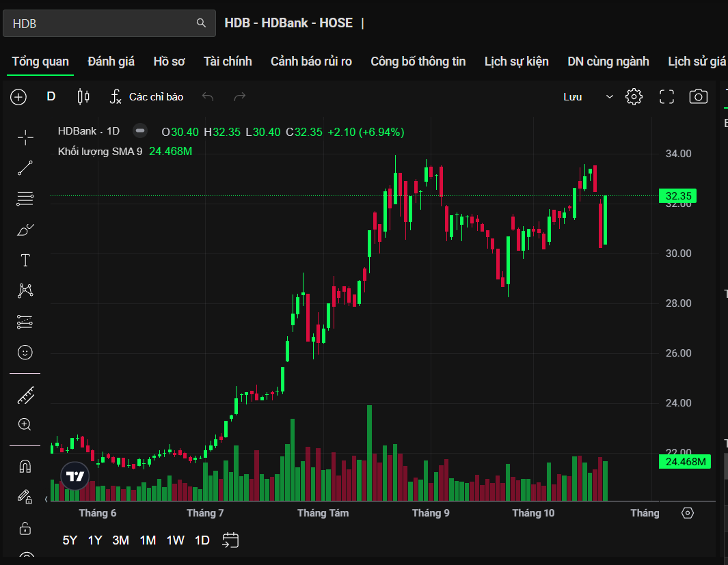Open the Cảnh báo rủi ro tab
Screen dimensions: 728x565
tap(311, 61)
